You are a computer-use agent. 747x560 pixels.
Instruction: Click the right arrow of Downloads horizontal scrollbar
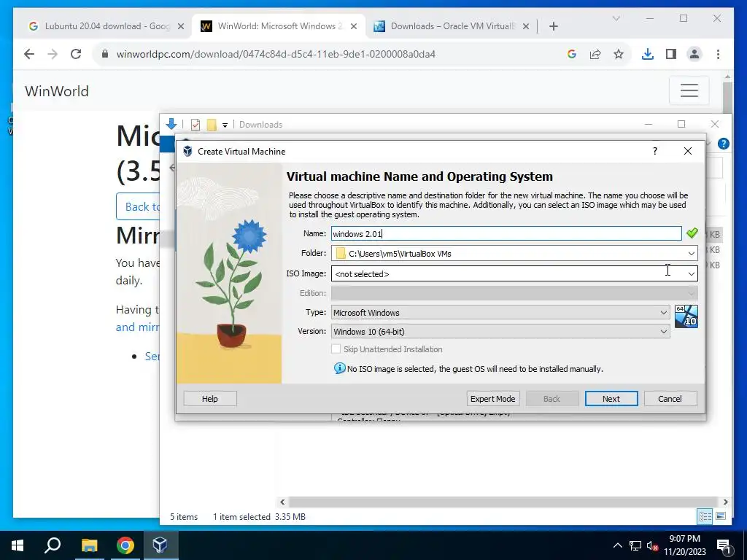[726, 502]
